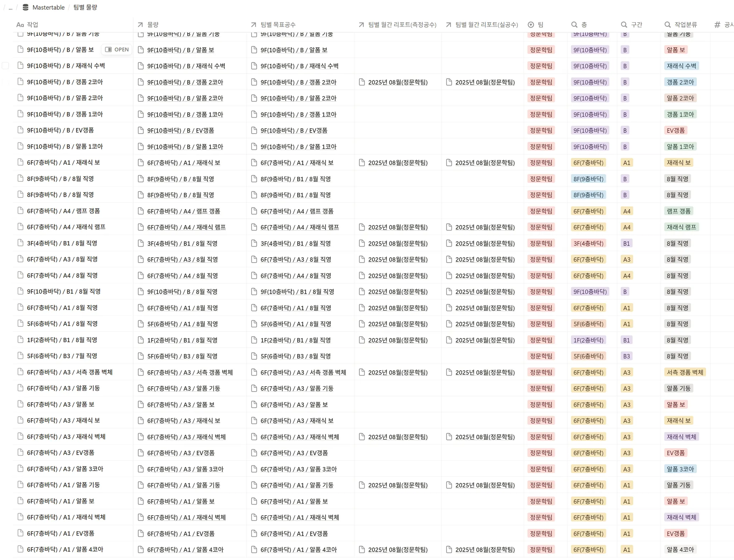Click the hash icon of the rightmost column header

click(717, 25)
